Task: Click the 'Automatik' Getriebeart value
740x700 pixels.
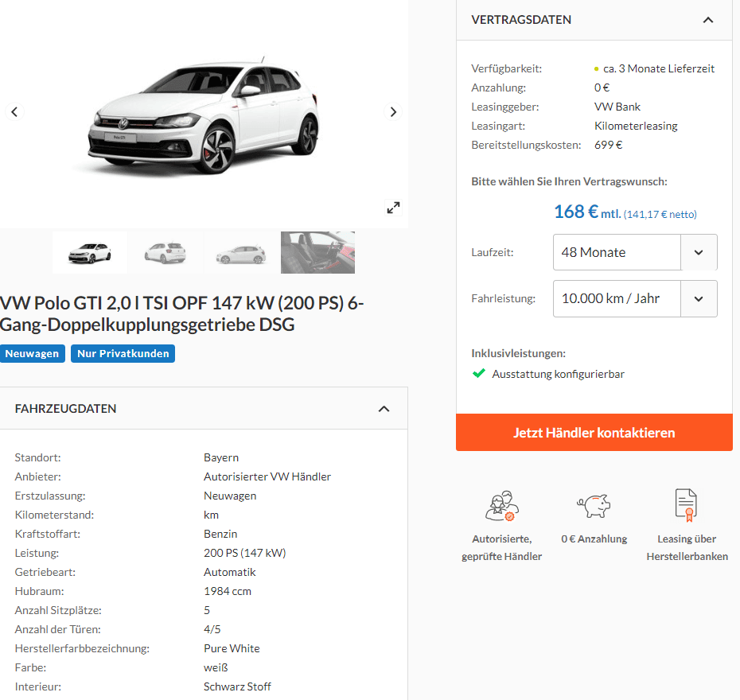Action: coord(230,572)
